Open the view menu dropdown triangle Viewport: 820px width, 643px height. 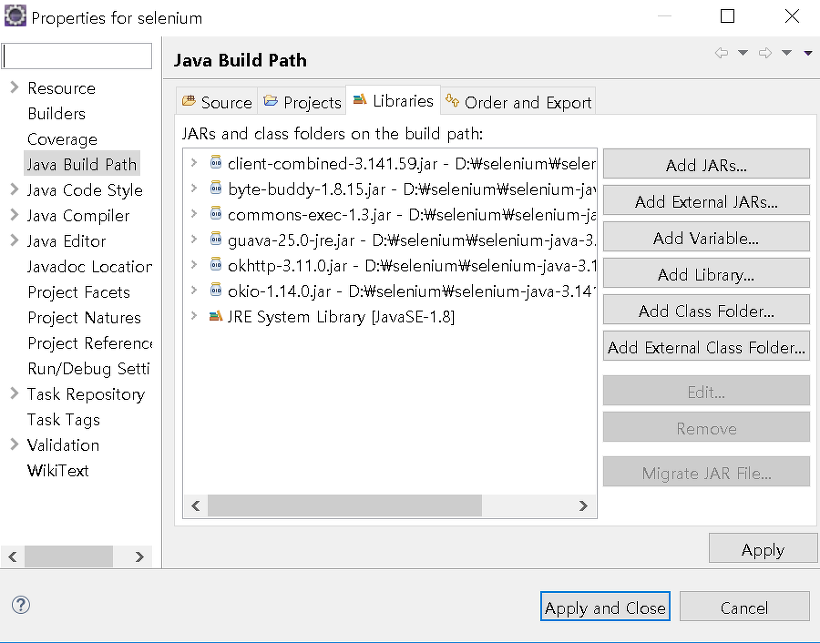coord(808,53)
